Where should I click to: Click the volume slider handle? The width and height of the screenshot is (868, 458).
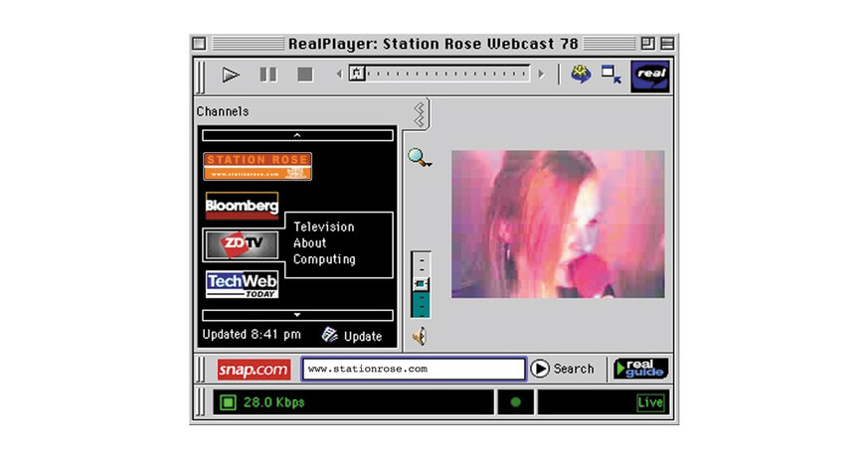point(421,284)
